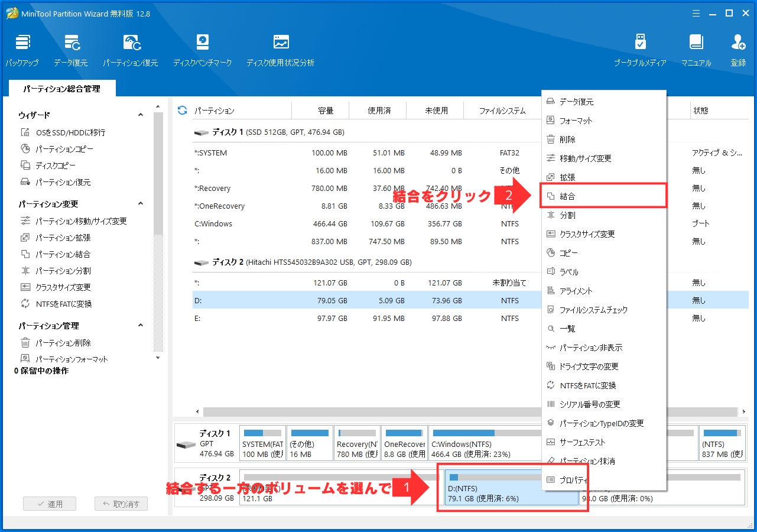Start the ディスクコピー wizard
The height and width of the screenshot is (532, 757).
pyautogui.click(x=48, y=166)
